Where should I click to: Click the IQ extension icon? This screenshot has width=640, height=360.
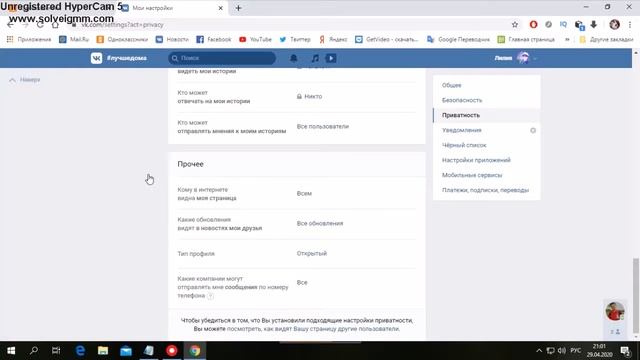coord(563,24)
